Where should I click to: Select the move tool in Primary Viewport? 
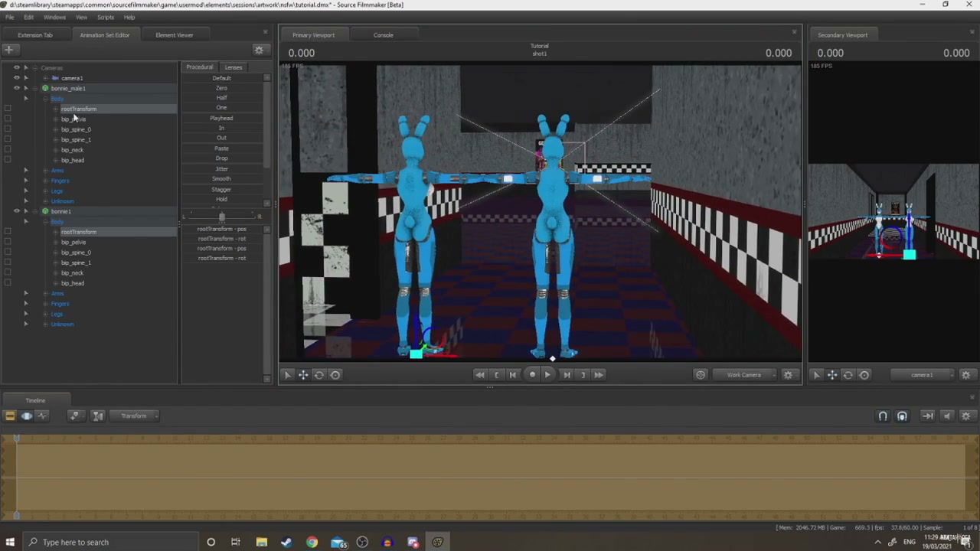coord(303,375)
